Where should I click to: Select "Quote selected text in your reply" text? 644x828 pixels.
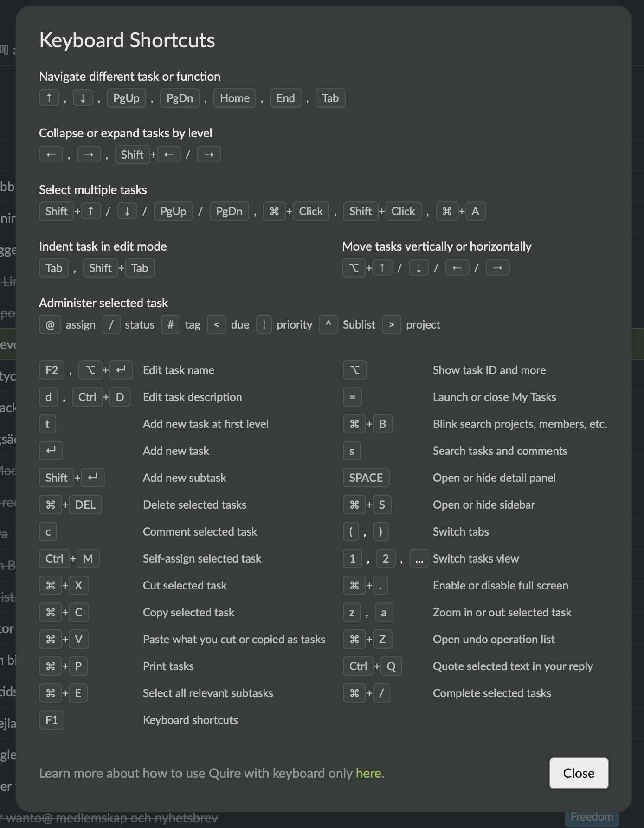[513, 666]
